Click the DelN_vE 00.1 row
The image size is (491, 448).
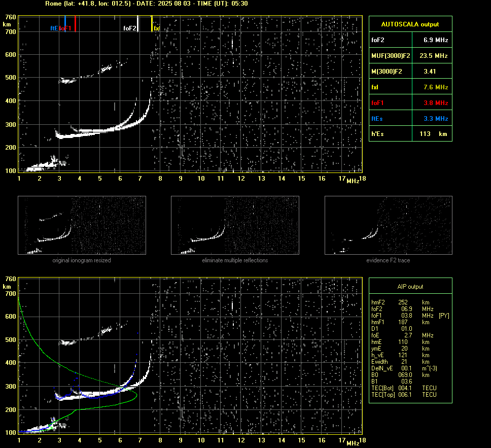pos(404,368)
